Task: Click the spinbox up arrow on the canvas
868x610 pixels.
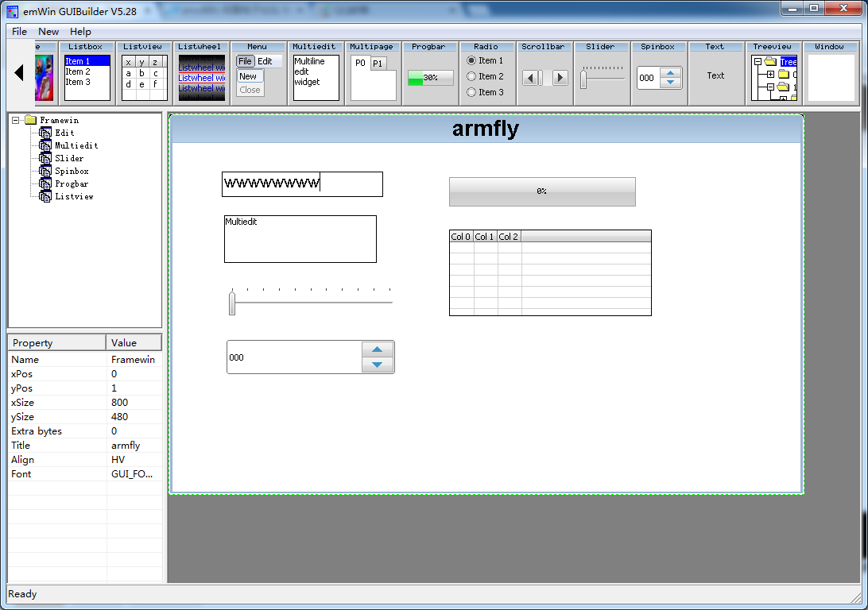Action: tap(377, 349)
